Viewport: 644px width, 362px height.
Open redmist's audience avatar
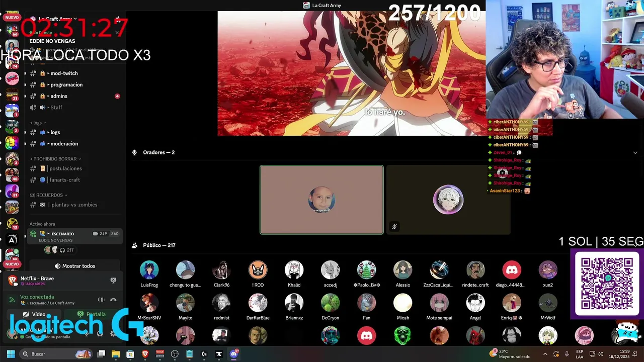[221, 303]
